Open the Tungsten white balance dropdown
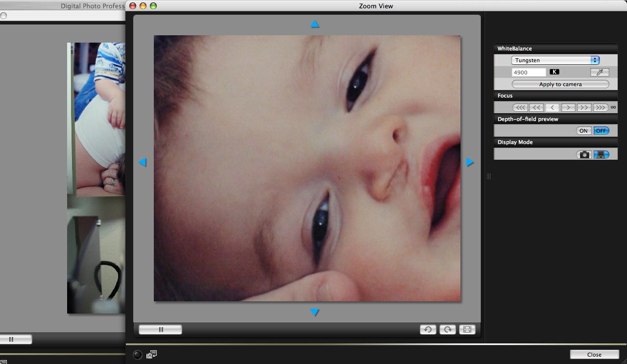Viewport: 627px width, 364px height. pos(555,60)
